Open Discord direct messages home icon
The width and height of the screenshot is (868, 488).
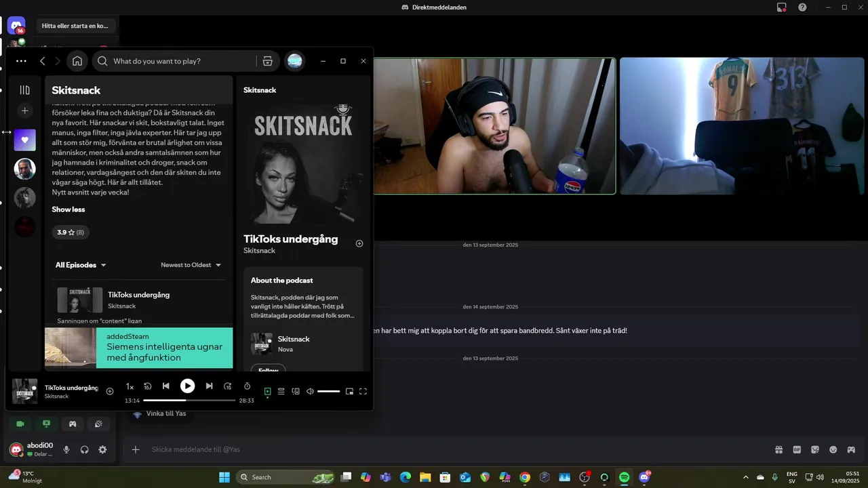[16, 26]
